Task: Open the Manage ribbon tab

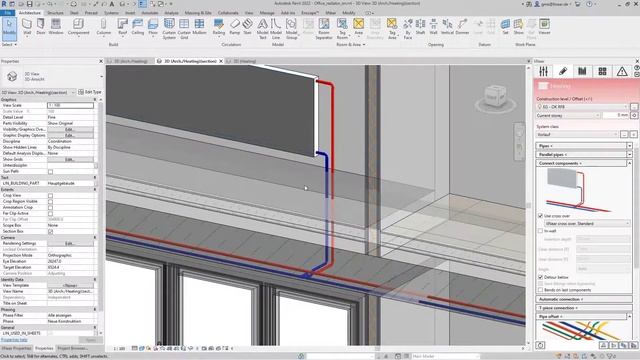Action: click(267, 13)
